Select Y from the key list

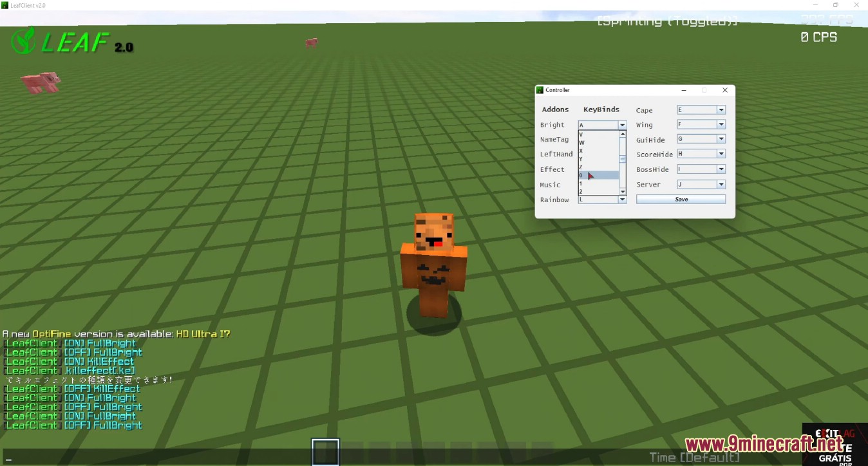click(x=599, y=159)
